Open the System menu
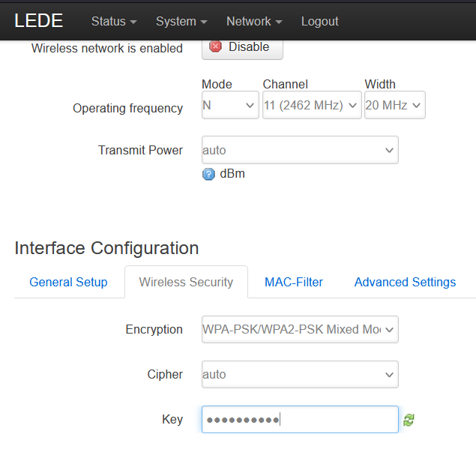476x452 pixels. (181, 22)
